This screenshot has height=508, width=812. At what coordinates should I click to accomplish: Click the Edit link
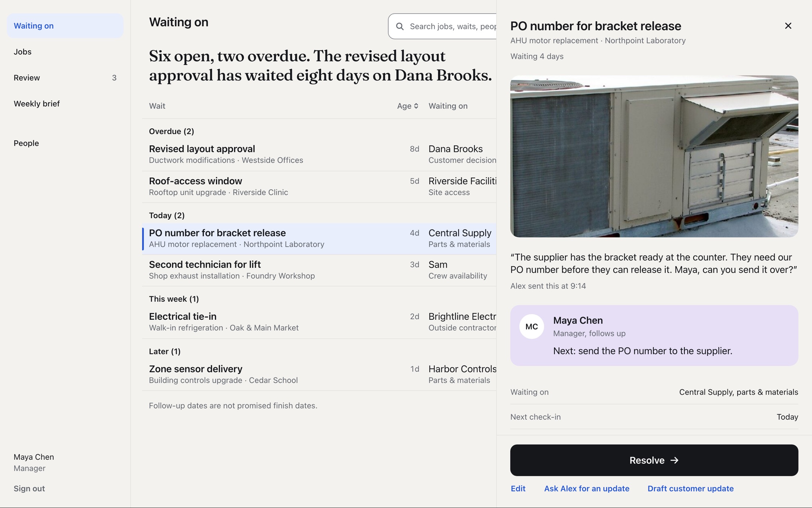(518, 488)
